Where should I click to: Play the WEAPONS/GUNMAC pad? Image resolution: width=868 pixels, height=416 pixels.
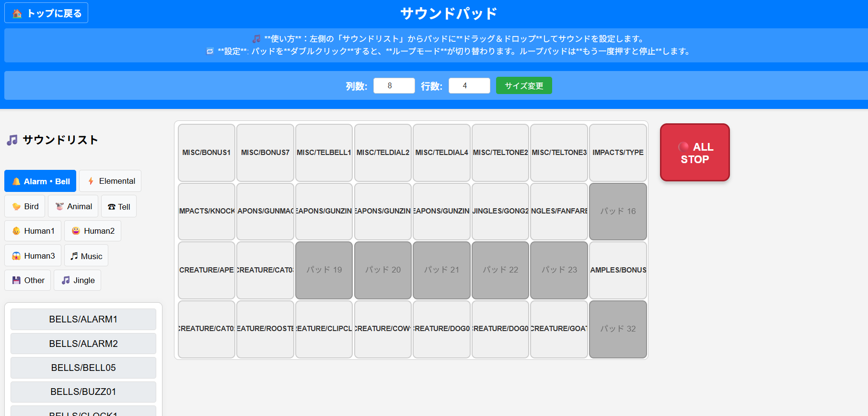265,211
